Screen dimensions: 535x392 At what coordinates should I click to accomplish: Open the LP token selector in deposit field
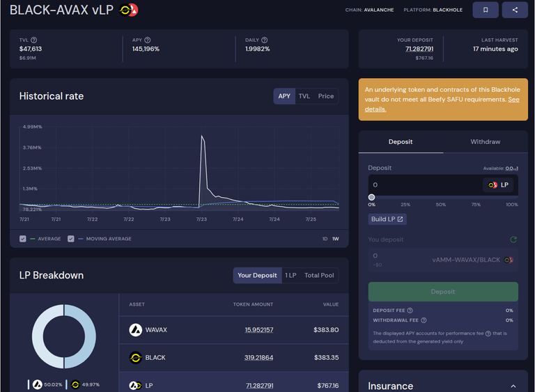click(x=498, y=185)
